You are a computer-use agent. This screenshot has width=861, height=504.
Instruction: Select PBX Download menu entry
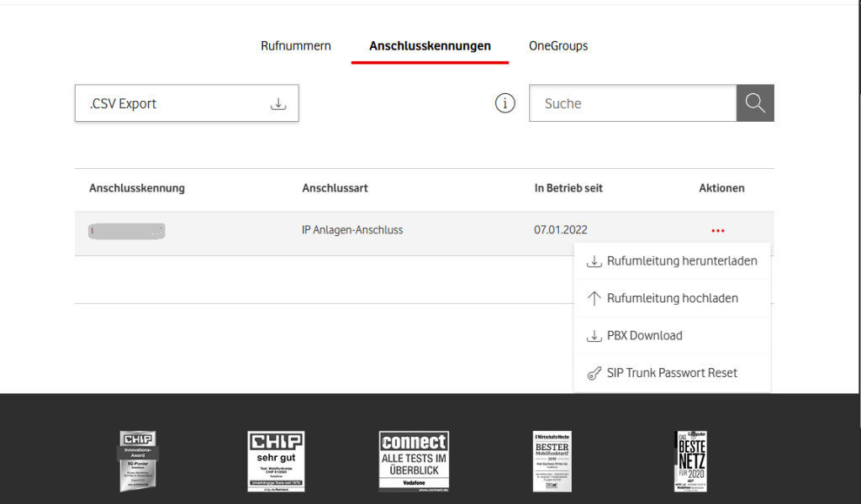coord(672,336)
